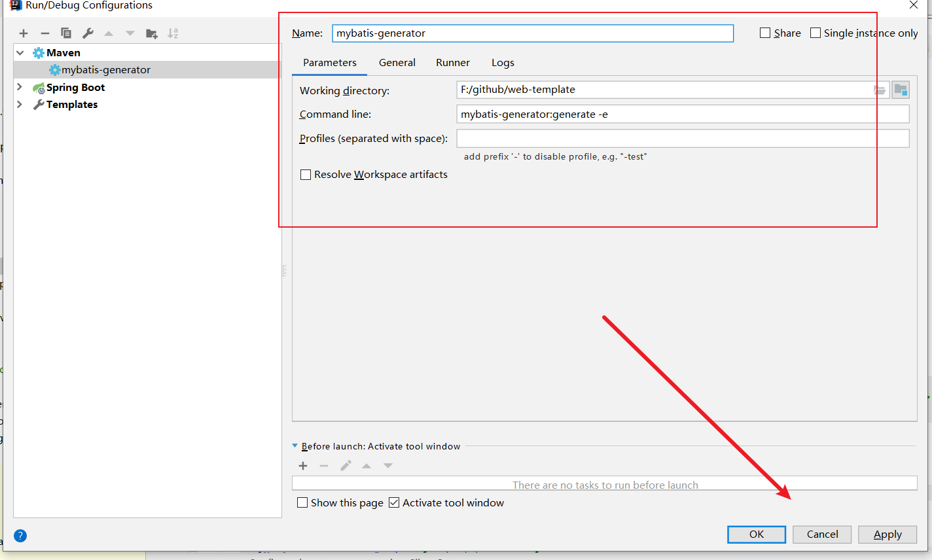
Task: Open the help question mark icon
Action: point(20,536)
